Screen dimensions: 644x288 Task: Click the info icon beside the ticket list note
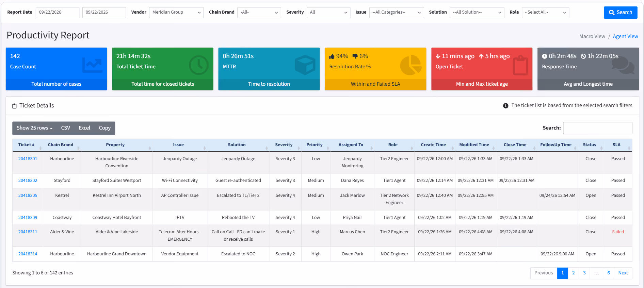[506, 106]
